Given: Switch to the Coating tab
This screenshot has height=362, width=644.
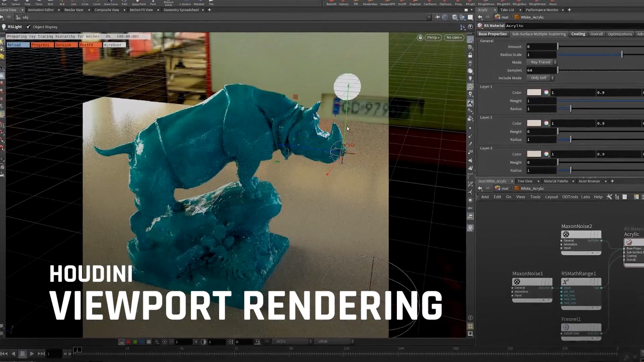Looking at the screenshot, I should click(x=578, y=34).
